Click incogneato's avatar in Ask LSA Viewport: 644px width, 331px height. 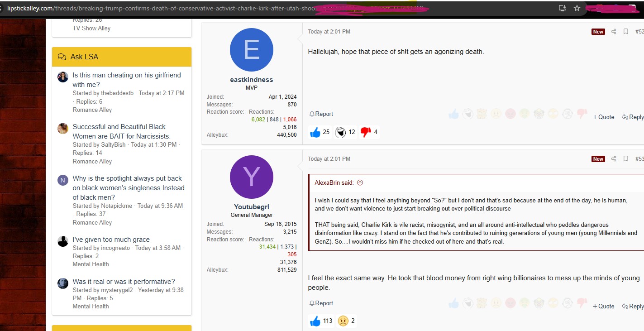click(63, 241)
